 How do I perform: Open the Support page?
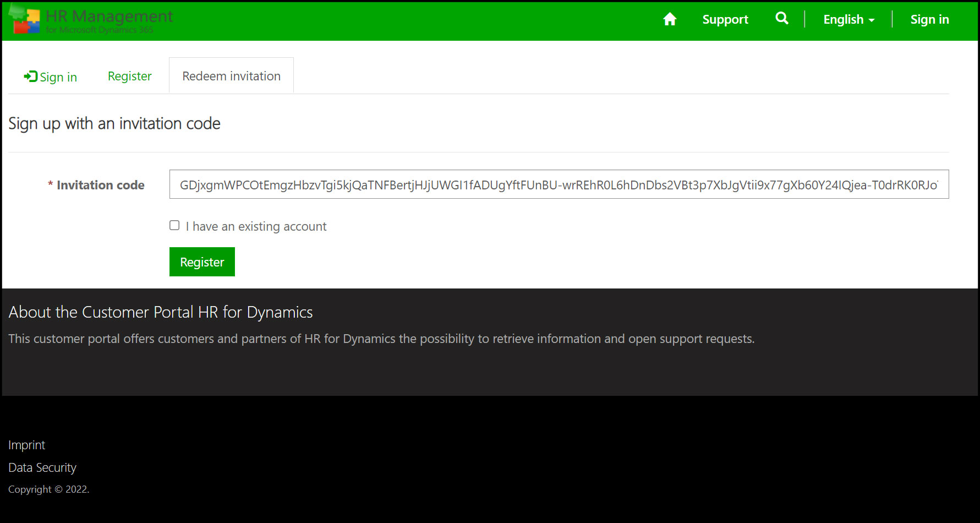725,20
